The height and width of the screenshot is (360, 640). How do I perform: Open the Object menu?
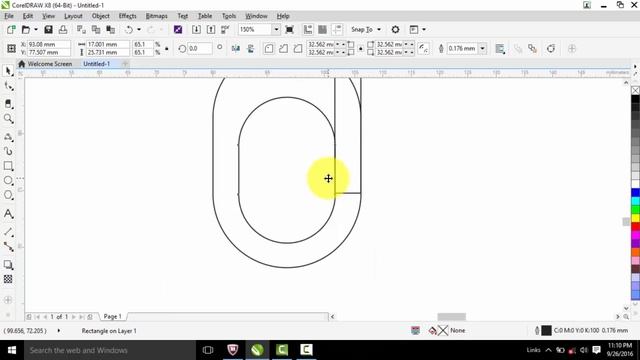pos(100,16)
